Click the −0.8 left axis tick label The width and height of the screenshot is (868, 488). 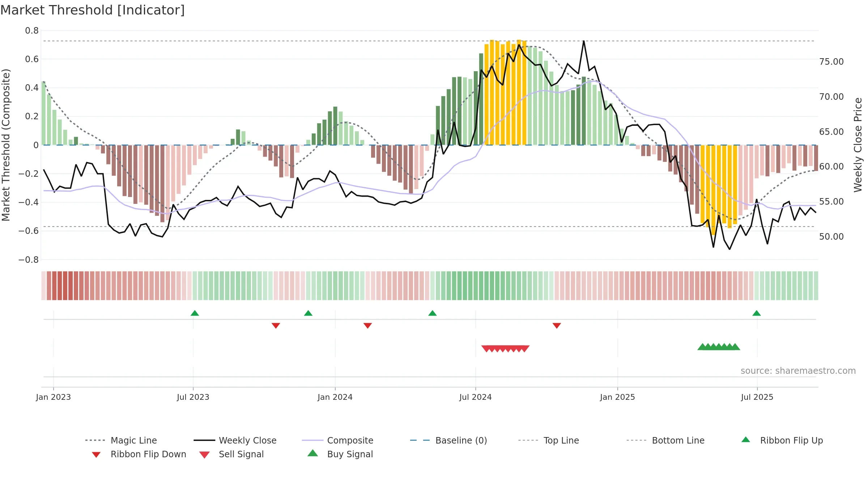pos(29,260)
